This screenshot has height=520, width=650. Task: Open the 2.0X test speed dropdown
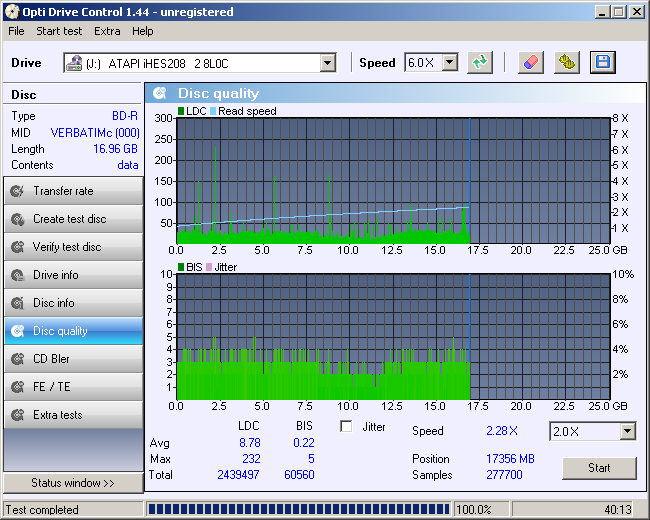[628, 431]
